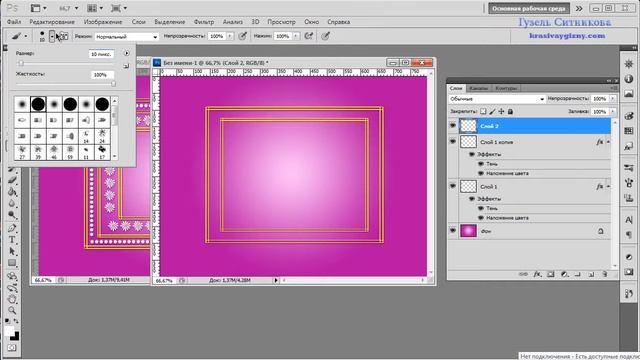The height and width of the screenshot is (360, 640).
Task: Select the Pen tool
Action: (x=12, y=228)
